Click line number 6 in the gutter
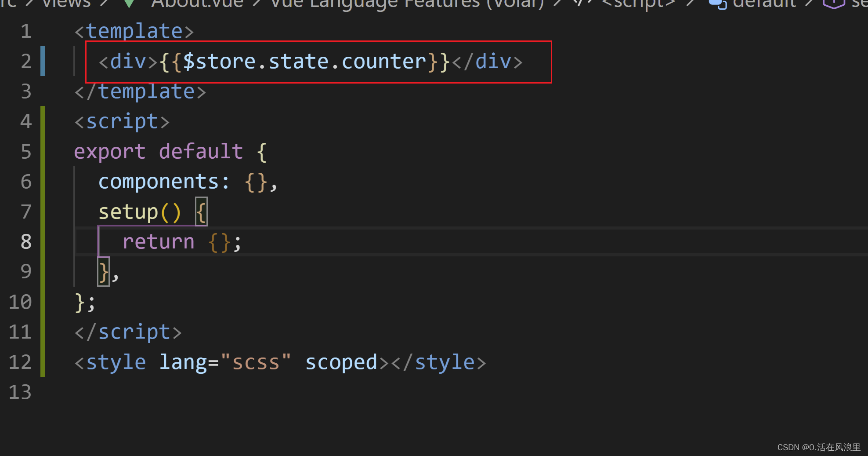 tap(26, 182)
